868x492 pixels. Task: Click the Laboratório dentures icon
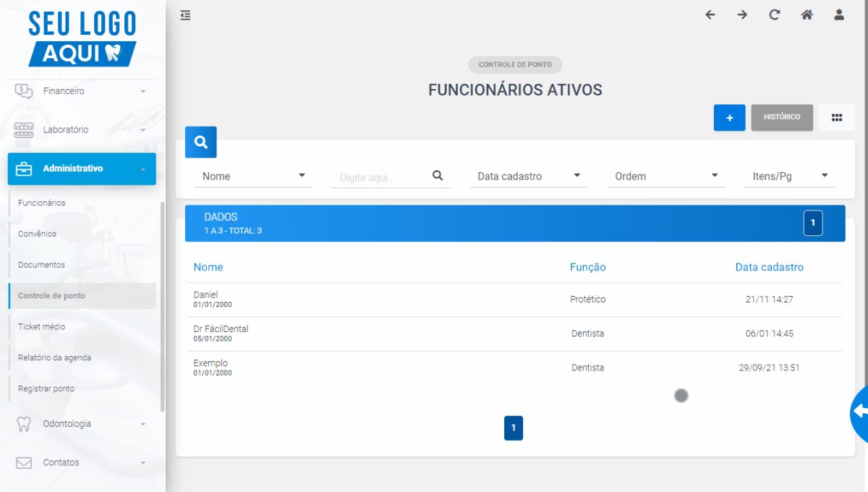coord(24,130)
